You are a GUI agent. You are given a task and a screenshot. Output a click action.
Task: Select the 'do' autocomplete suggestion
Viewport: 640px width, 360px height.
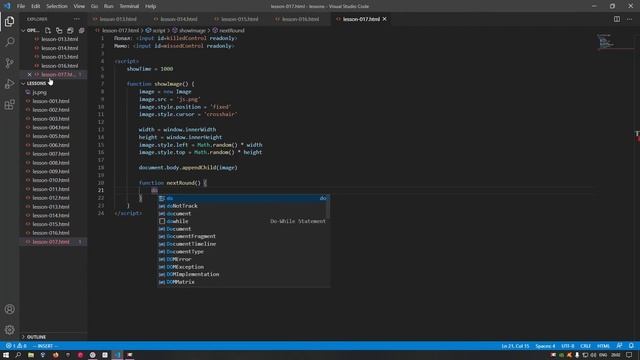pos(243,198)
